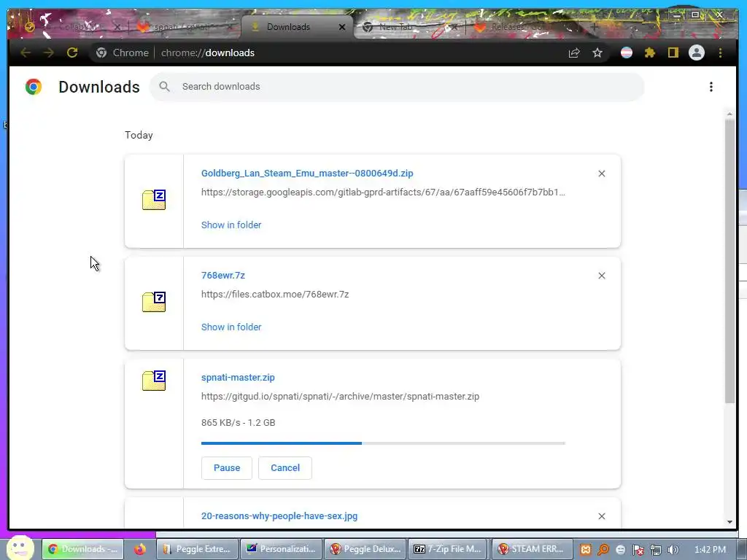This screenshot has width=747, height=560.
Task: Open the Chrome main three-dot menu
Action: pos(720,52)
